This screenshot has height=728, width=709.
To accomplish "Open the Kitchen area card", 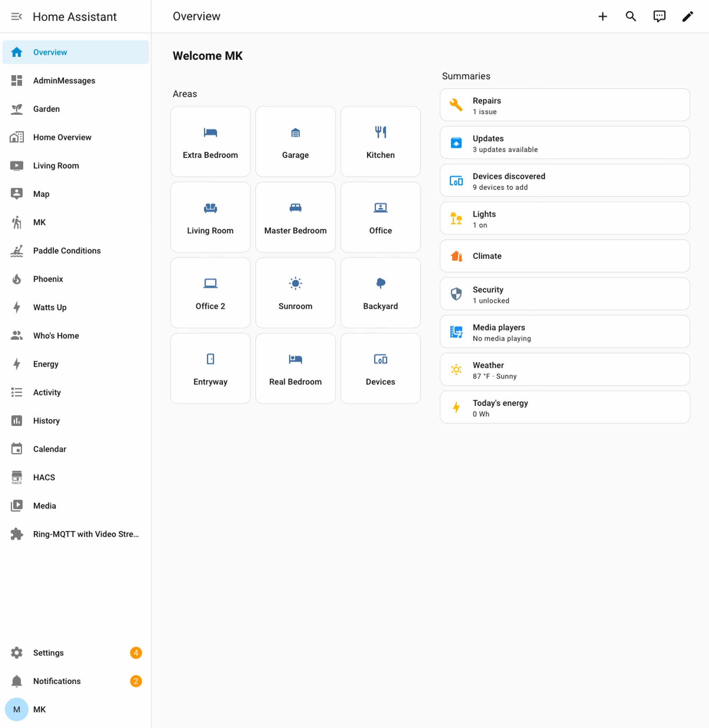I will [380, 142].
